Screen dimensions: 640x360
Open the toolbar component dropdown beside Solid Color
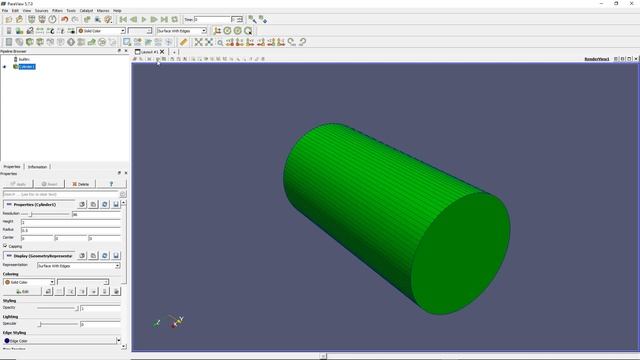(x=140, y=31)
